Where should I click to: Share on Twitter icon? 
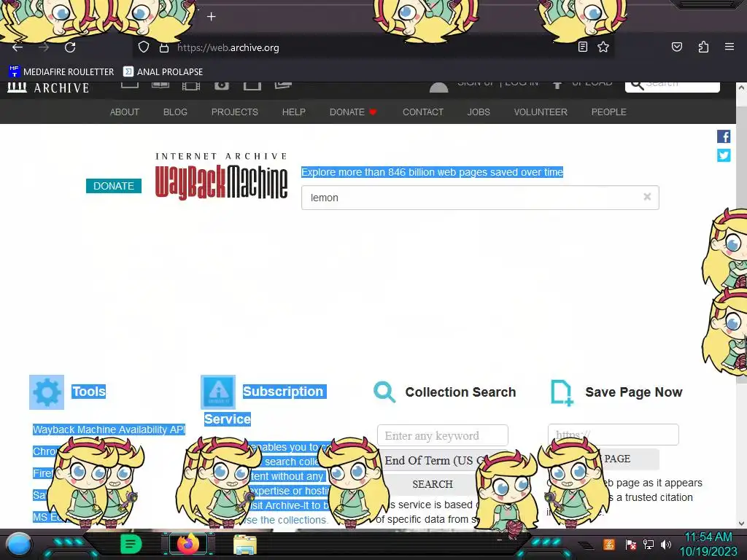(723, 155)
